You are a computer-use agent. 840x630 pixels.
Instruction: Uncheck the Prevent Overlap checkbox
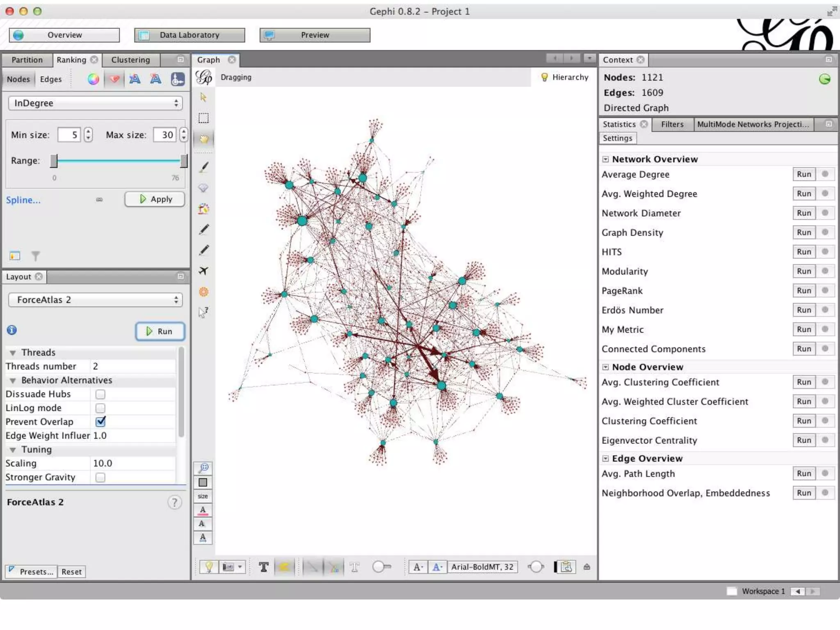(100, 422)
